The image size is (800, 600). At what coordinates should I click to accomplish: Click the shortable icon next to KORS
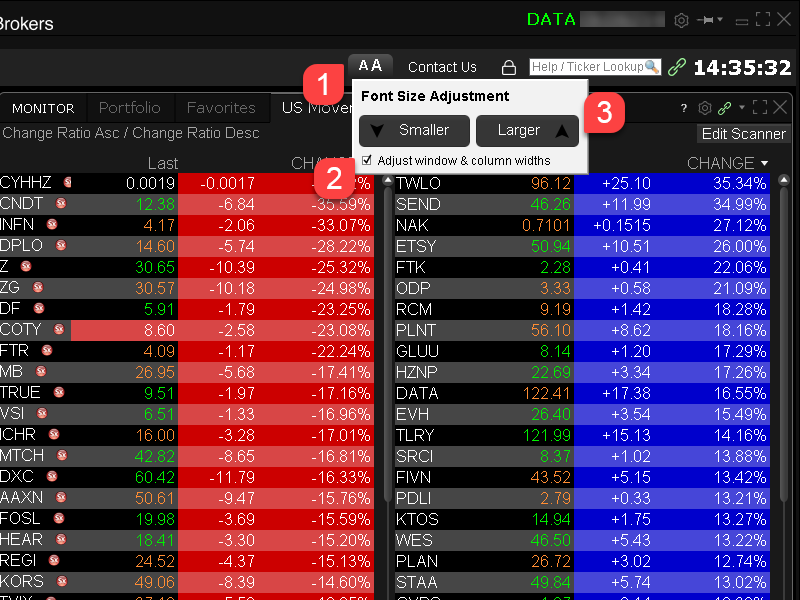[62, 581]
